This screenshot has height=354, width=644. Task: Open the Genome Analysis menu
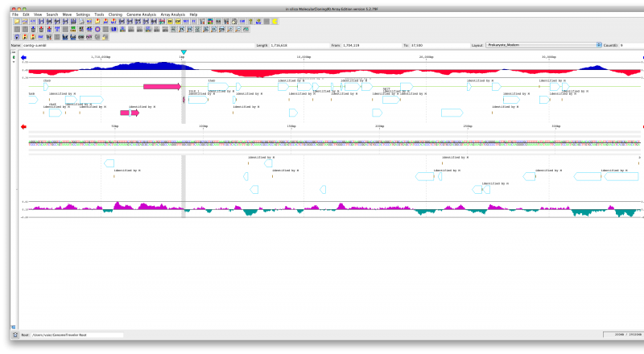142,14
